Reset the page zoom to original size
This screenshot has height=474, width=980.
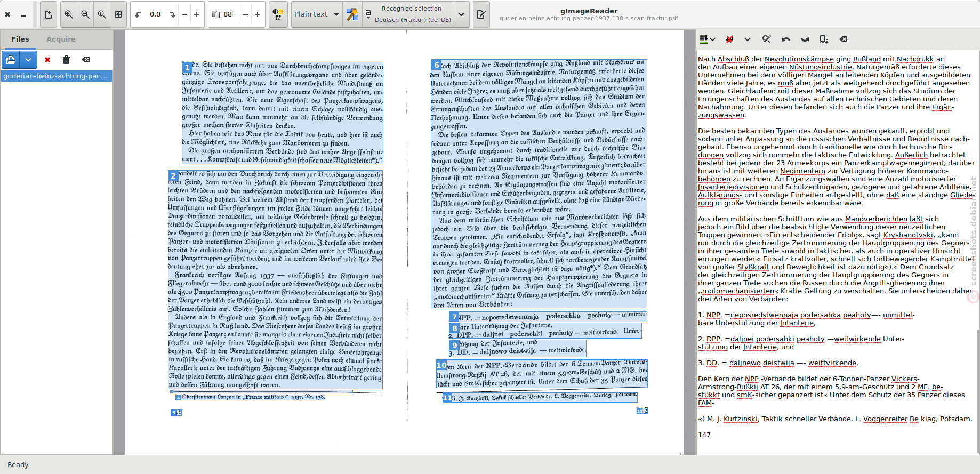click(x=102, y=14)
